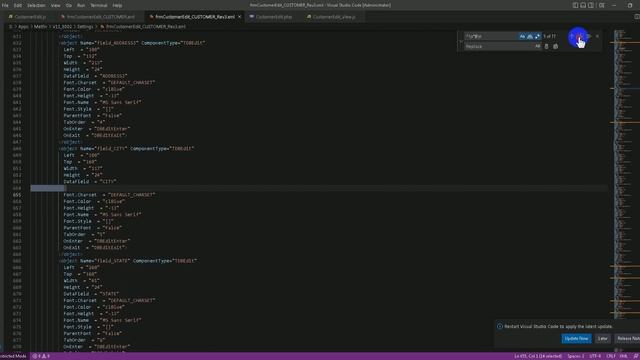Viewport: 640px width, 360px height.
Task: Click the split editor icon
Action: click(637, 17)
